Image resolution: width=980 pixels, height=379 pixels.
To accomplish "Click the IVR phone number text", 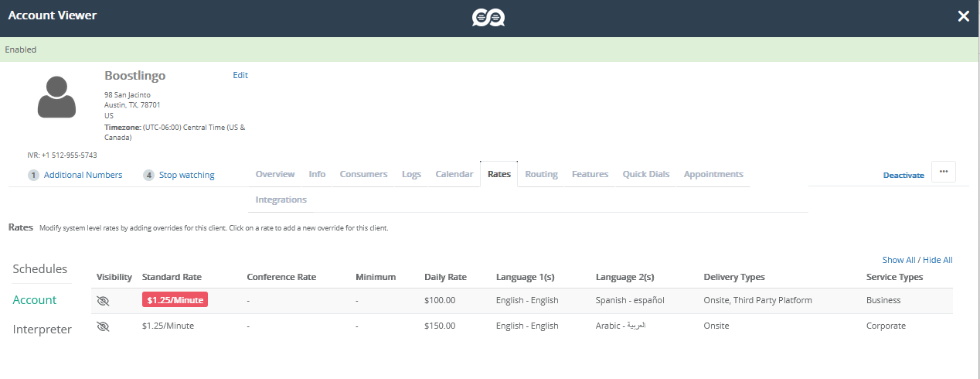I will click(62, 155).
